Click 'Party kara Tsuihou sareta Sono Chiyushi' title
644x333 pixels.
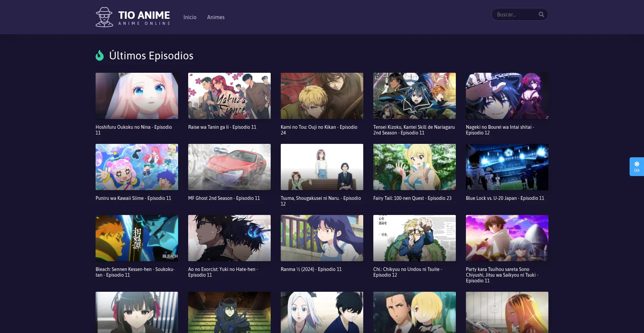[502, 275]
